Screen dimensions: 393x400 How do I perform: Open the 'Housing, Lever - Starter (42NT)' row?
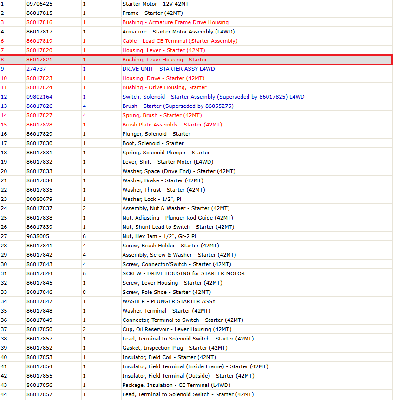click(x=196, y=50)
